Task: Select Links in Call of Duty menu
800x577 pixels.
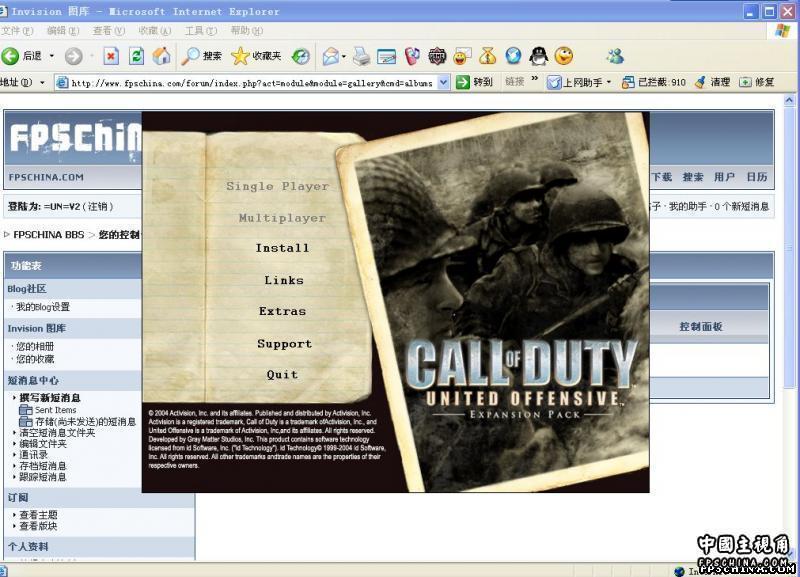Action: [x=284, y=280]
